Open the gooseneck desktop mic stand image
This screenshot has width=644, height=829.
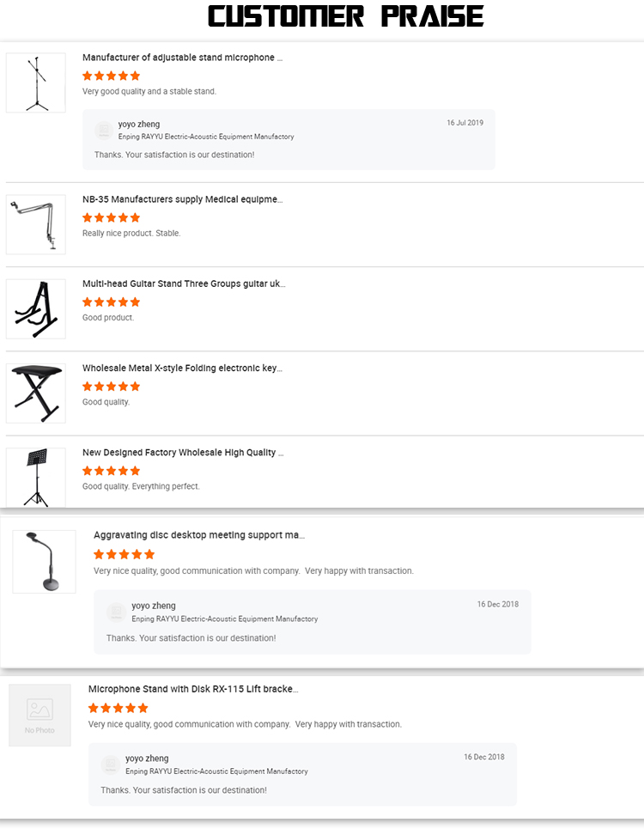(44, 561)
